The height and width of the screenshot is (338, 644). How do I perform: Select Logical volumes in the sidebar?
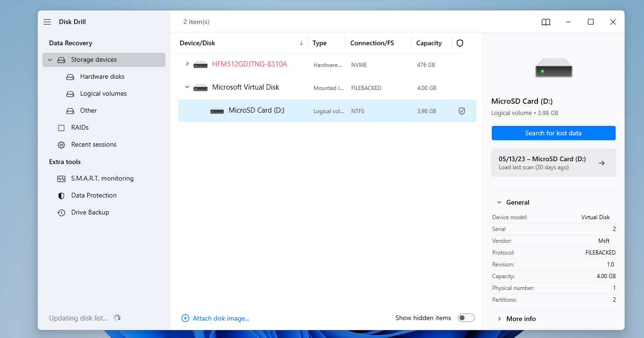click(x=103, y=94)
